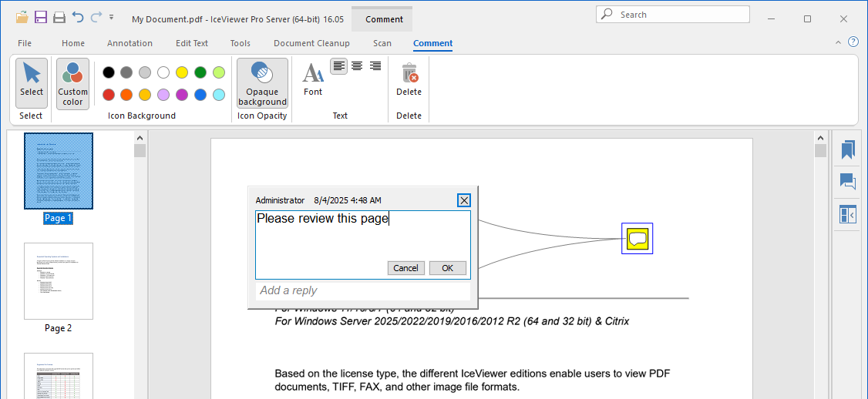The height and width of the screenshot is (399, 868).
Task: Switch to Document Cleanup tab
Action: click(x=311, y=43)
